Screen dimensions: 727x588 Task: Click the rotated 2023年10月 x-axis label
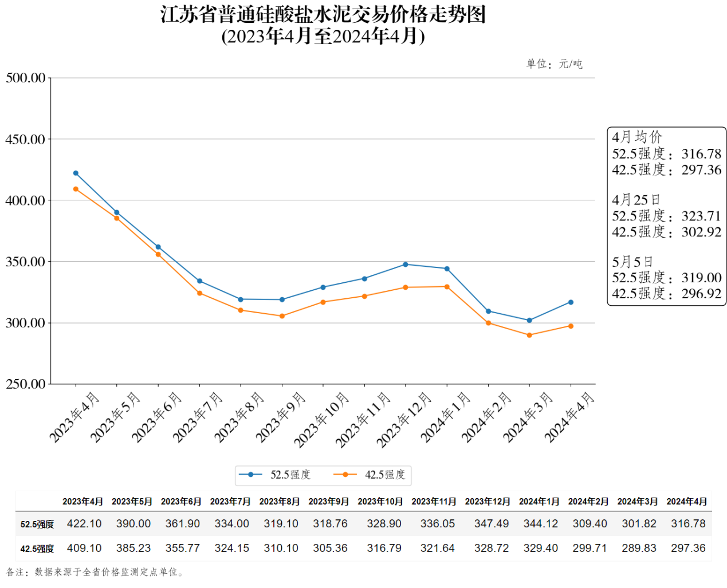click(x=322, y=420)
